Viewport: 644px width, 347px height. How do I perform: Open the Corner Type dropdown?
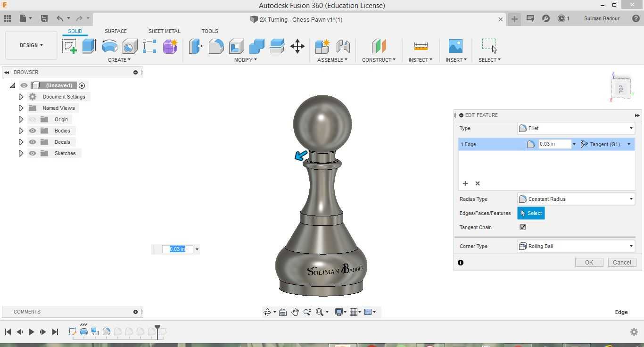tap(576, 246)
